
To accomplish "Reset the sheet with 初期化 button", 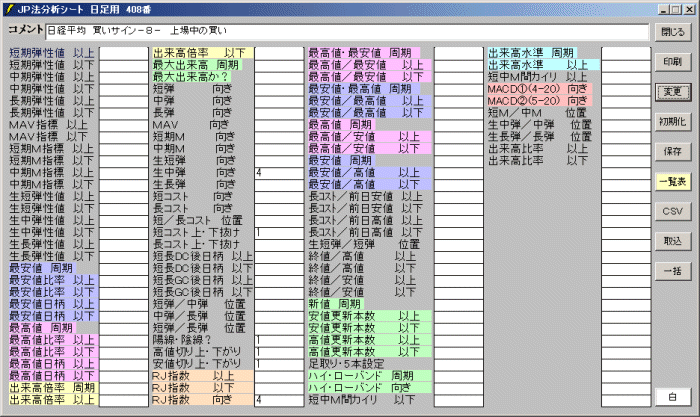I will [672, 122].
